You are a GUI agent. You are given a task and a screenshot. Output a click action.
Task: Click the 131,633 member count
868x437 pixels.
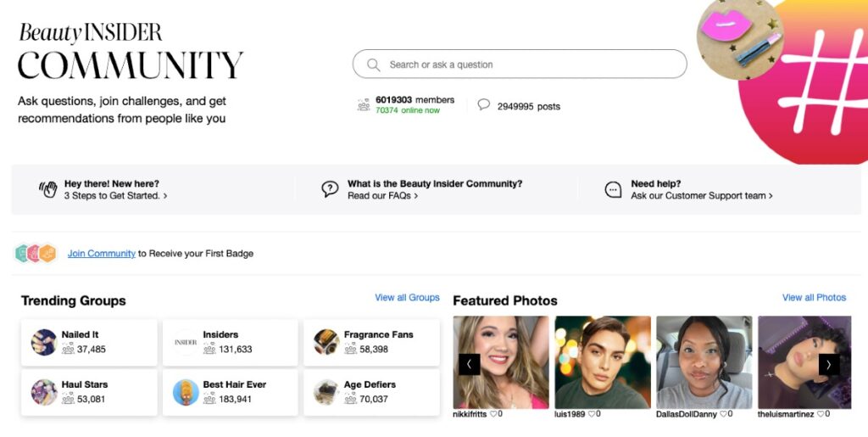point(236,349)
